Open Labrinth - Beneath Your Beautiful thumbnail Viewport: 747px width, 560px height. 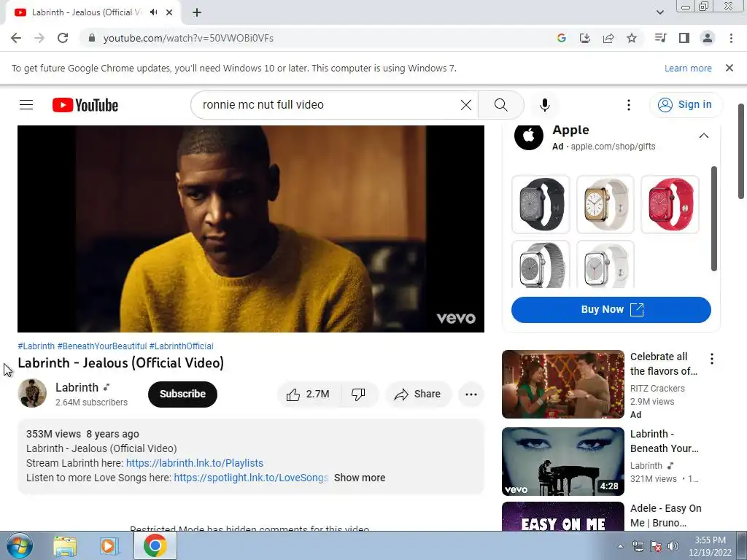coord(562,462)
